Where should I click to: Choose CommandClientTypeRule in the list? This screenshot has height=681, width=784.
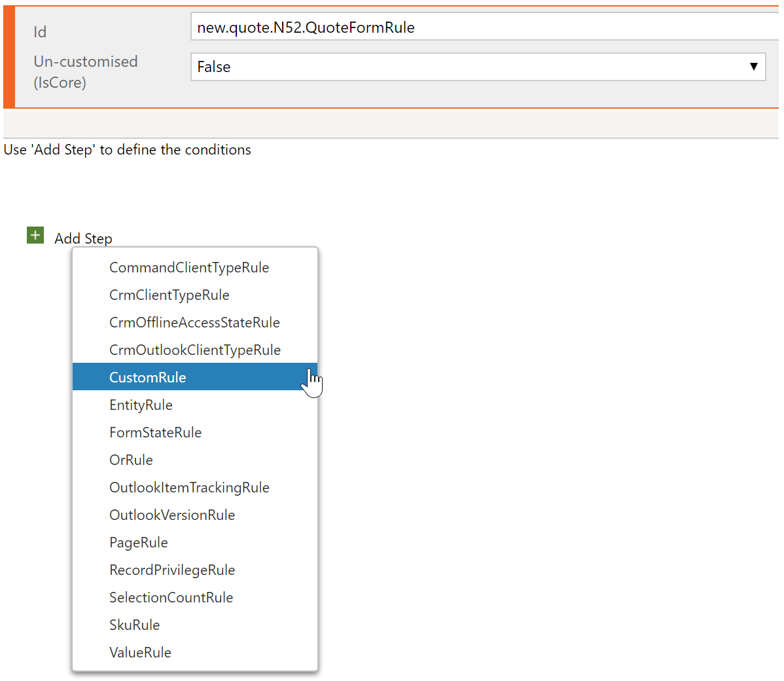188,267
